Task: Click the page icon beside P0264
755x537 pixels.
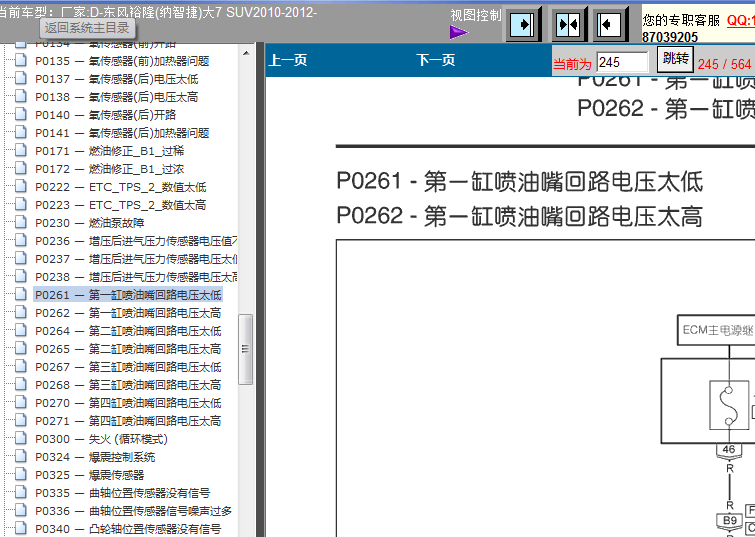Action: pyautogui.click(x=21, y=330)
